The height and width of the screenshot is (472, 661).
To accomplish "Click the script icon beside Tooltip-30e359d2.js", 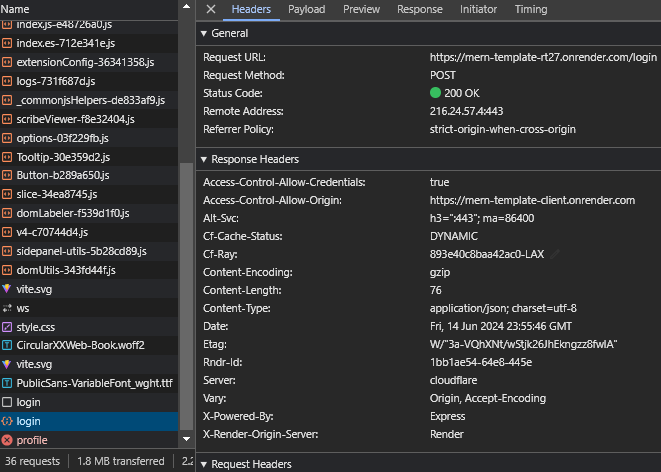I will click(x=7, y=157).
